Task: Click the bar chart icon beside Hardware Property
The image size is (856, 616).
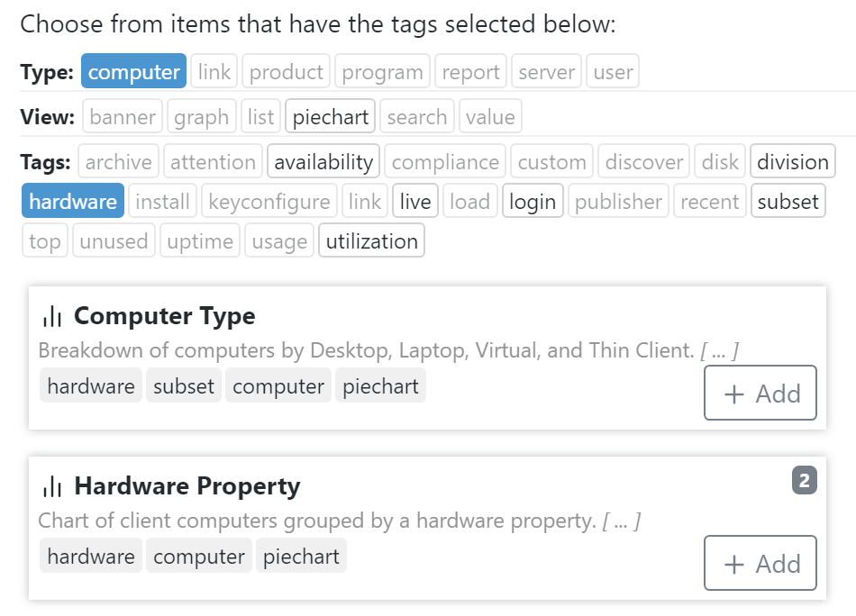Action: tap(51, 487)
